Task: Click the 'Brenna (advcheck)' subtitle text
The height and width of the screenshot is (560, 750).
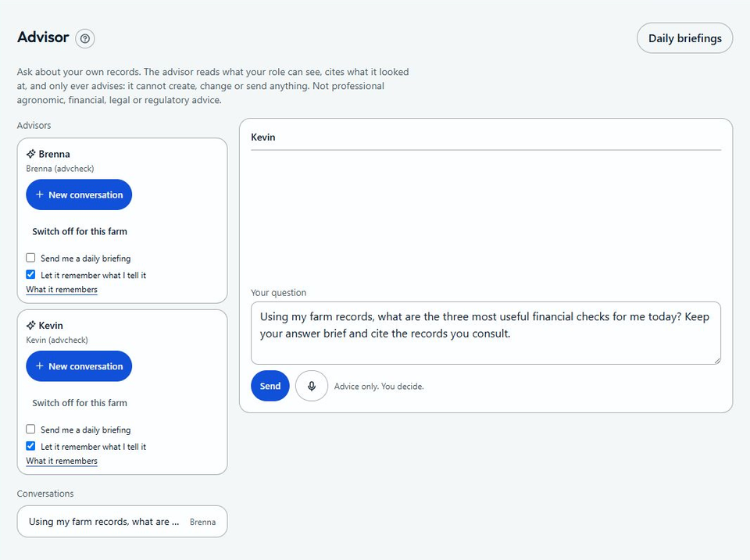Action: coord(60,169)
